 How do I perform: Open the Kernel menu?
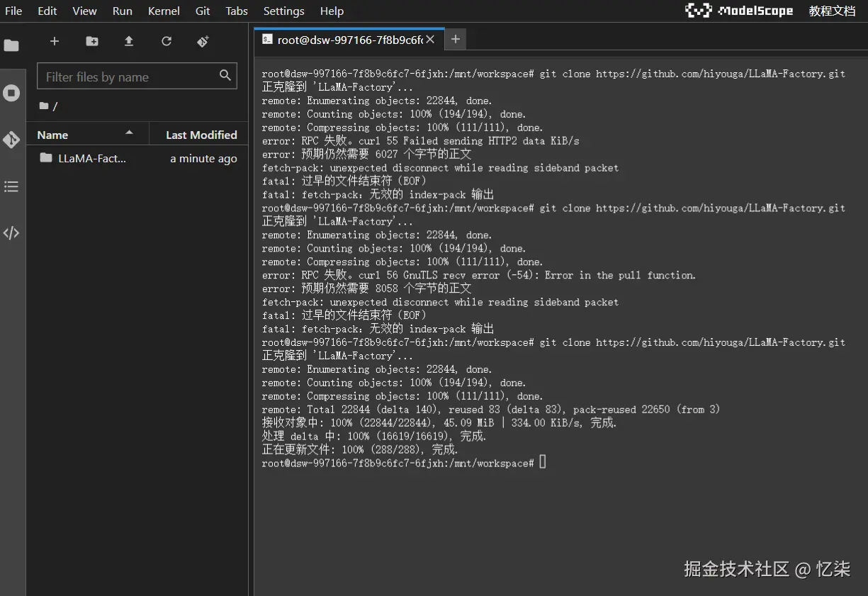164,11
